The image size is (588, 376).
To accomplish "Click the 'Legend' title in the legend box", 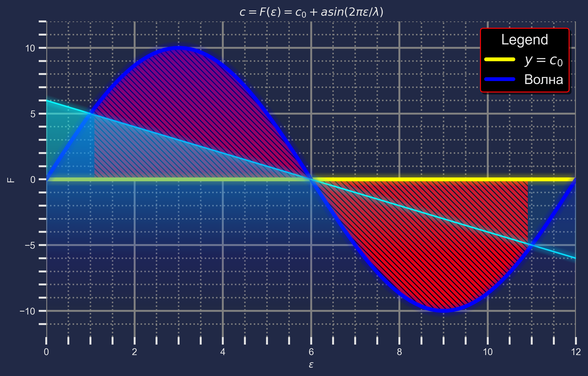I will click(524, 40).
